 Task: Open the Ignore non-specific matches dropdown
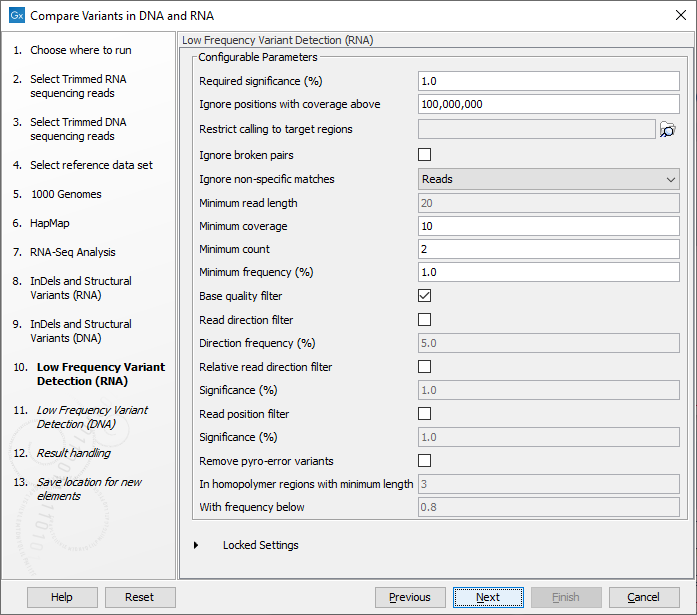point(548,179)
